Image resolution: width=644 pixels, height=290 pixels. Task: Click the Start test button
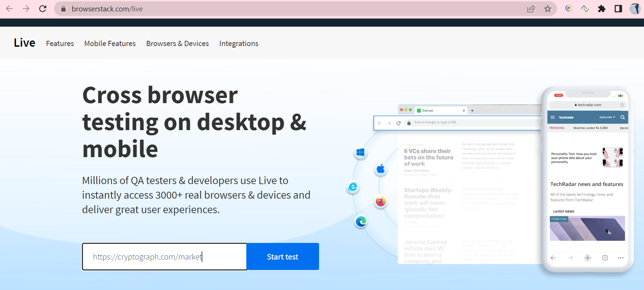[283, 256]
